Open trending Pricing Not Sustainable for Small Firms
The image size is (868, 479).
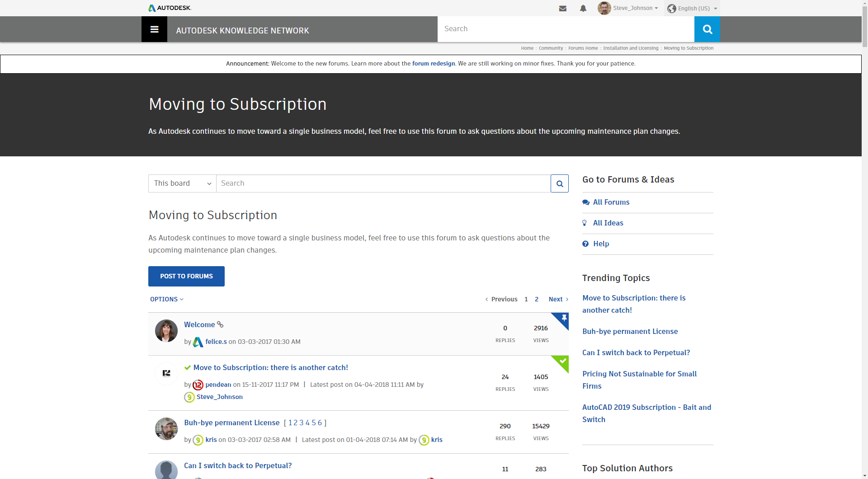click(639, 380)
